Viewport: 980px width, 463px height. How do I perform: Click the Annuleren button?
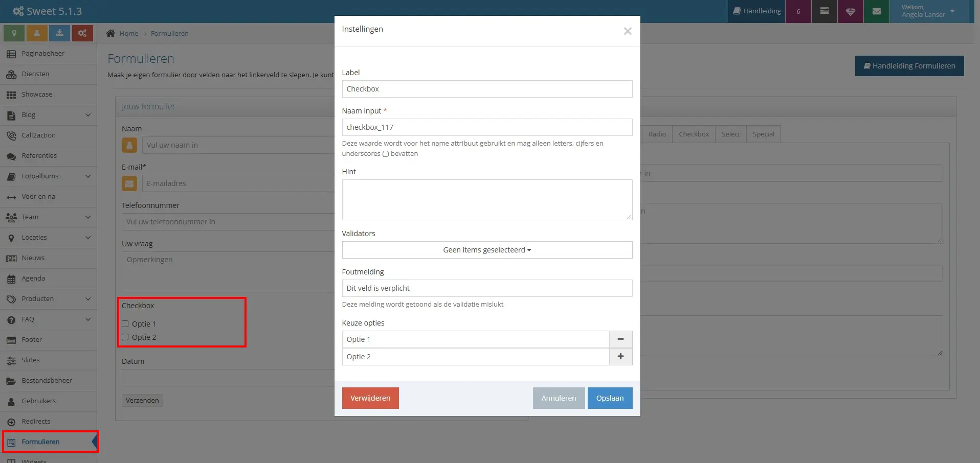559,398
